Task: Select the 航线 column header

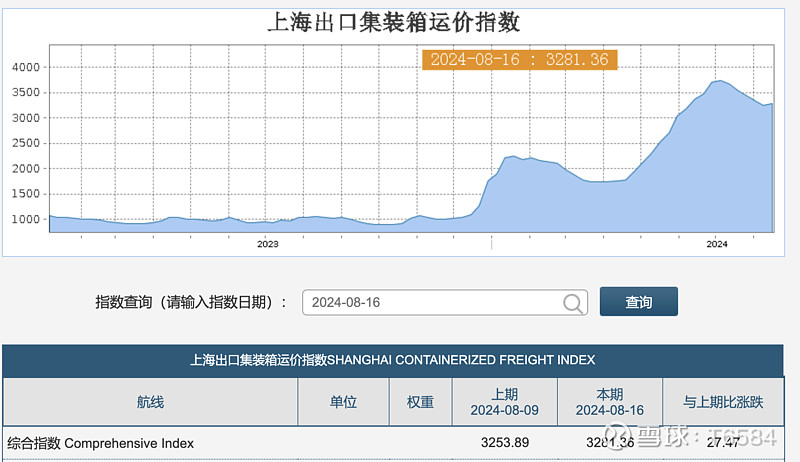Action: [150, 402]
